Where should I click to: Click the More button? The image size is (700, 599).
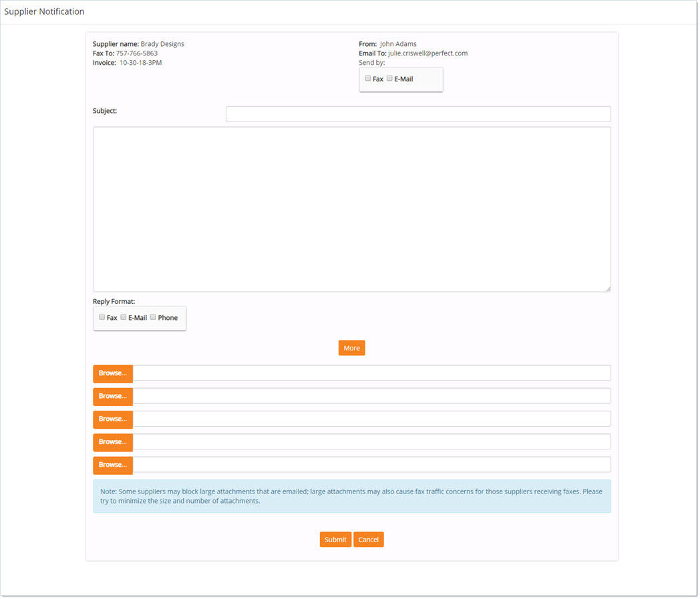(x=352, y=348)
